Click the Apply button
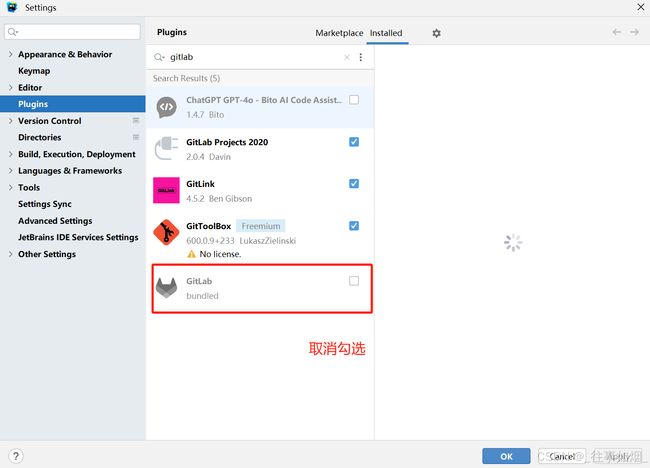The image size is (650, 468). click(x=618, y=456)
